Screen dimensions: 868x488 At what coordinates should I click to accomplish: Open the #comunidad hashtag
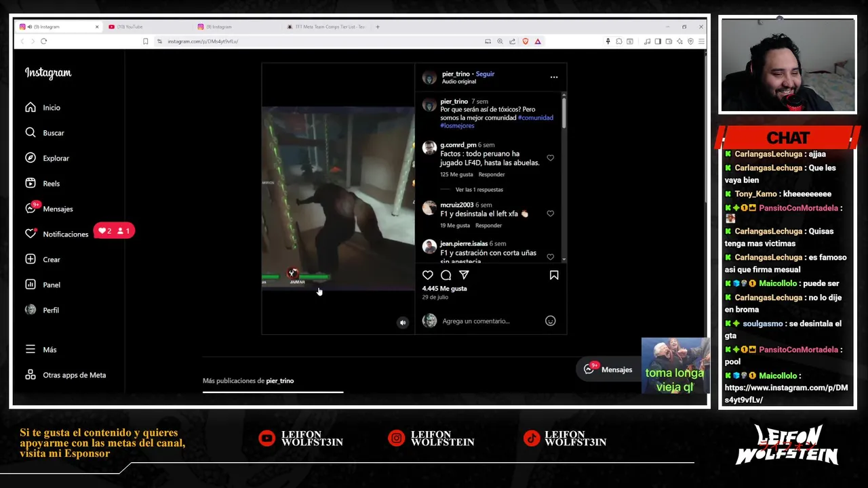536,118
